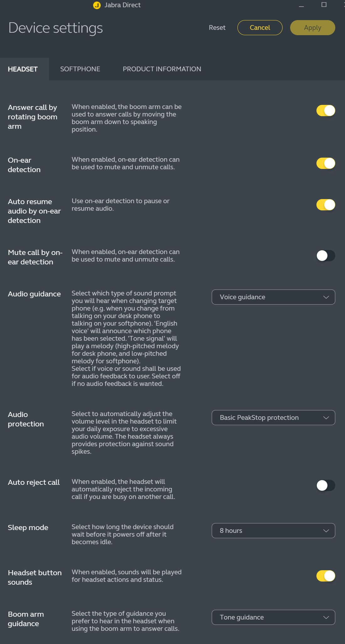The height and width of the screenshot is (644, 345).
Task: Open the Basic PeakStop protection dropdown
Action: 273,418
